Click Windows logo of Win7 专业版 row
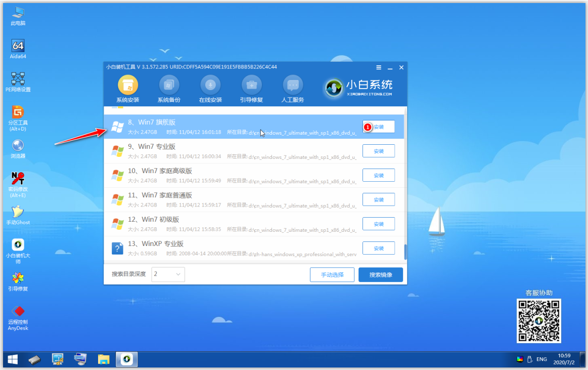588x370 pixels. point(117,151)
